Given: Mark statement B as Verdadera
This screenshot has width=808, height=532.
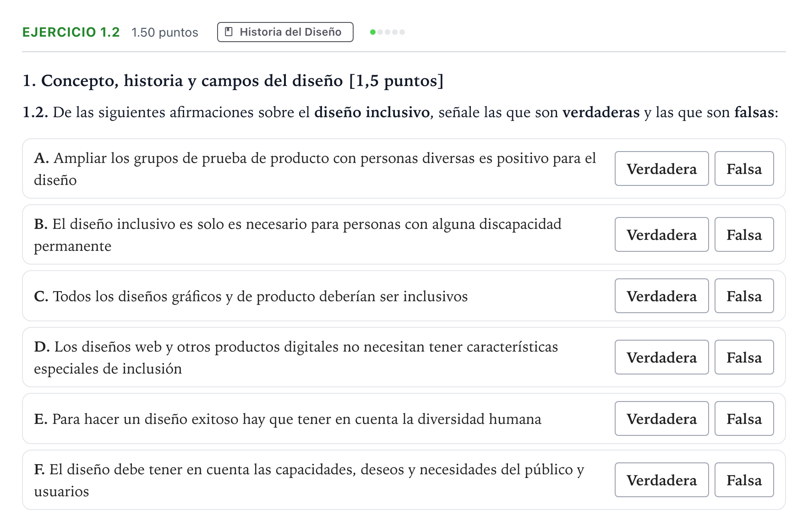Looking at the screenshot, I should (x=661, y=234).
